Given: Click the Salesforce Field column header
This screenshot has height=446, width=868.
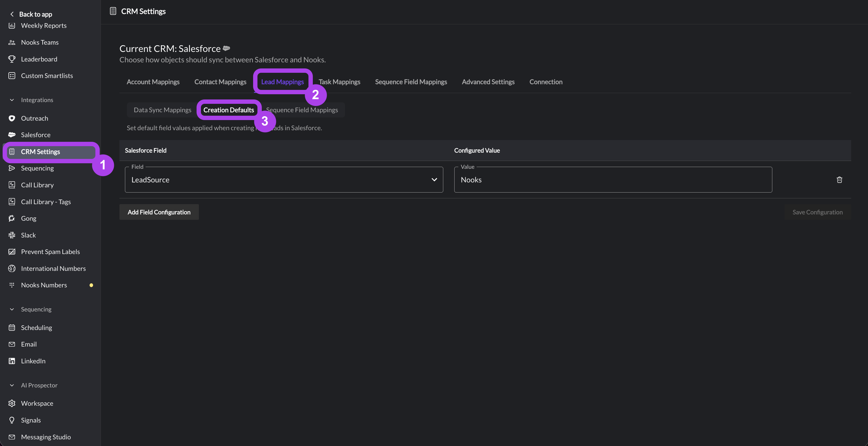Looking at the screenshot, I should pos(146,150).
